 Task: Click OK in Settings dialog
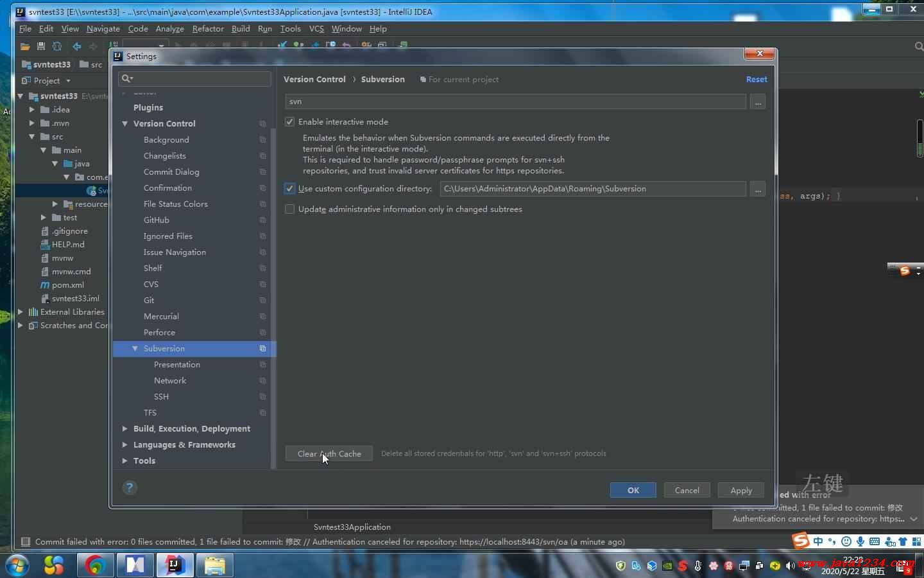[x=633, y=491]
